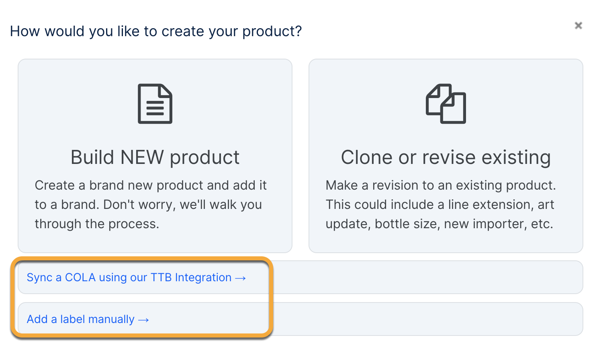Click "through the process." line of text
601x364 pixels.
point(97,224)
